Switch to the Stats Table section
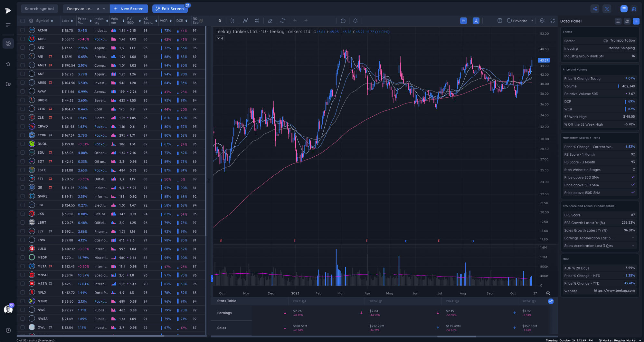Viewport: 644px width, 342px height. click(x=226, y=301)
